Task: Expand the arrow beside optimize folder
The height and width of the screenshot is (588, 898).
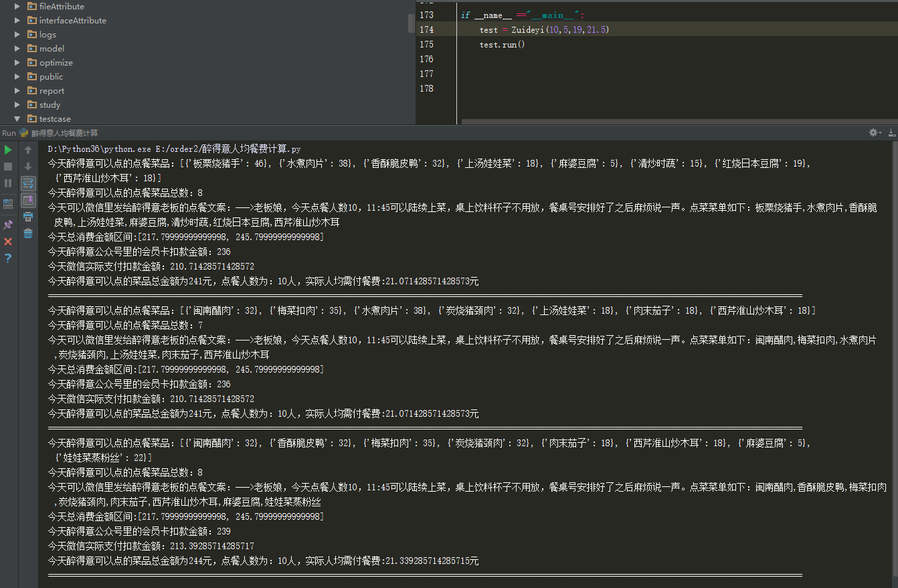Action: click(17, 62)
